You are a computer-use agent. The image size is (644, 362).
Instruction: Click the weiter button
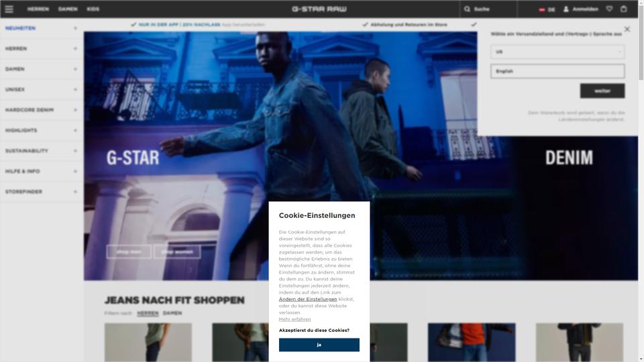(602, 90)
